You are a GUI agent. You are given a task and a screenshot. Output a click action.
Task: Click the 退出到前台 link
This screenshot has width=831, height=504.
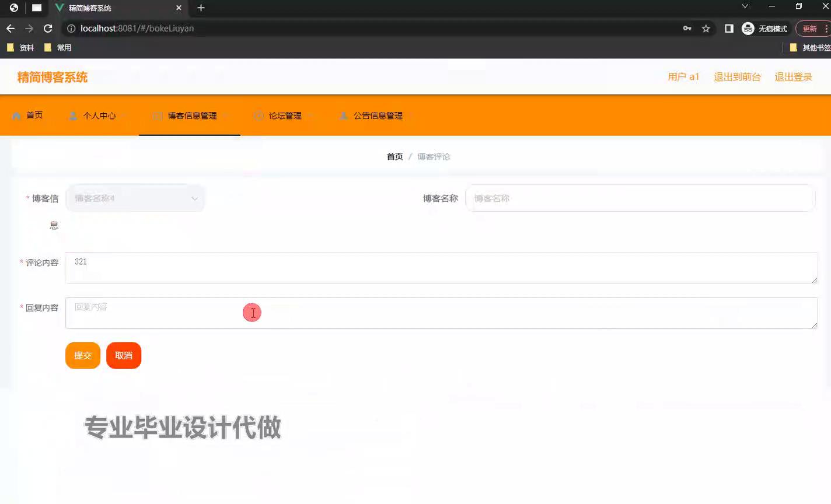click(x=737, y=77)
